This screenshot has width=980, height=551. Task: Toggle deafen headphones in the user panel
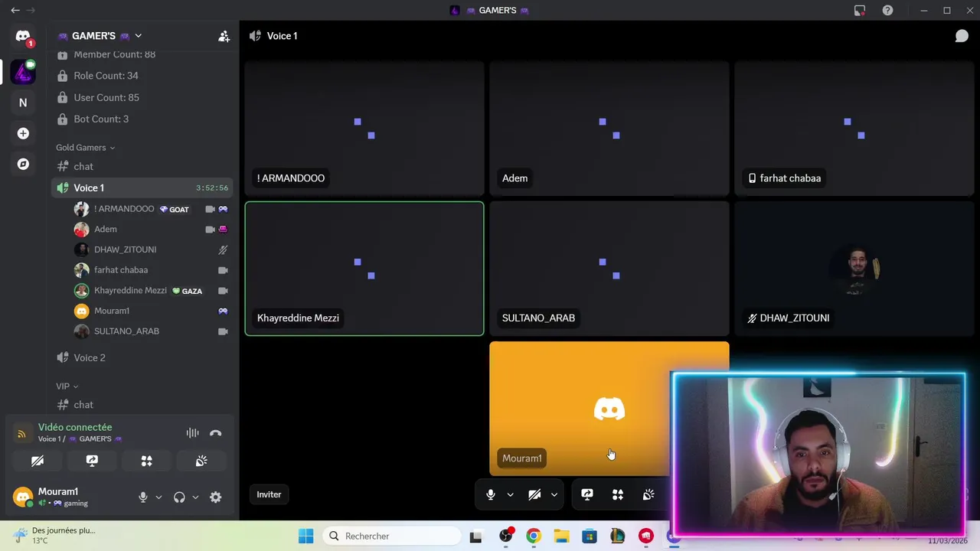[x=179, y=497]
